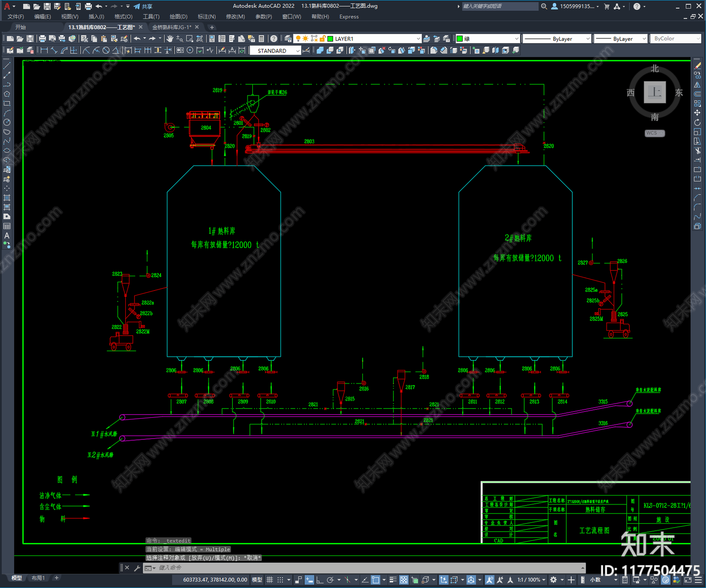The height and width of the screenshot is (588, 706).
Task: Click the 模型 button in status bar
Action: click(257, 580)
